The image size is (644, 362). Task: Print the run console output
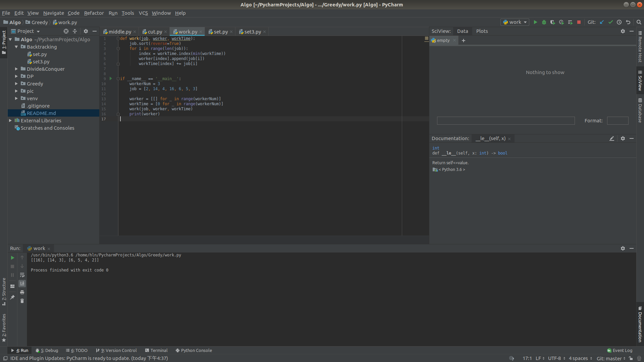(x=22, y=292)
